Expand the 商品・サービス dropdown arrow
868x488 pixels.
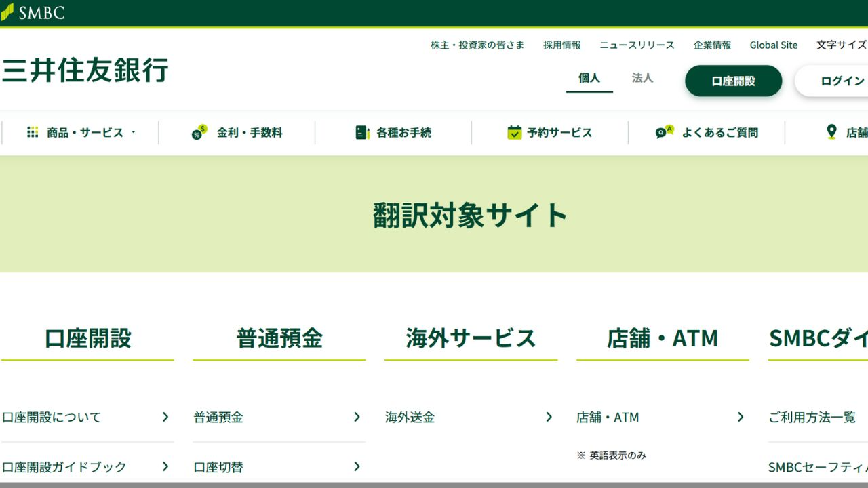coord(134,132)
